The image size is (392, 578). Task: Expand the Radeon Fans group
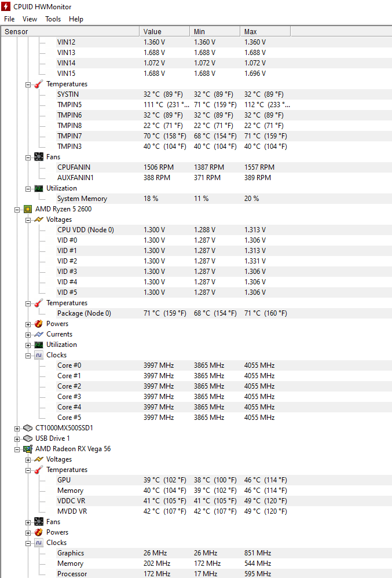(x=28, y=522)
